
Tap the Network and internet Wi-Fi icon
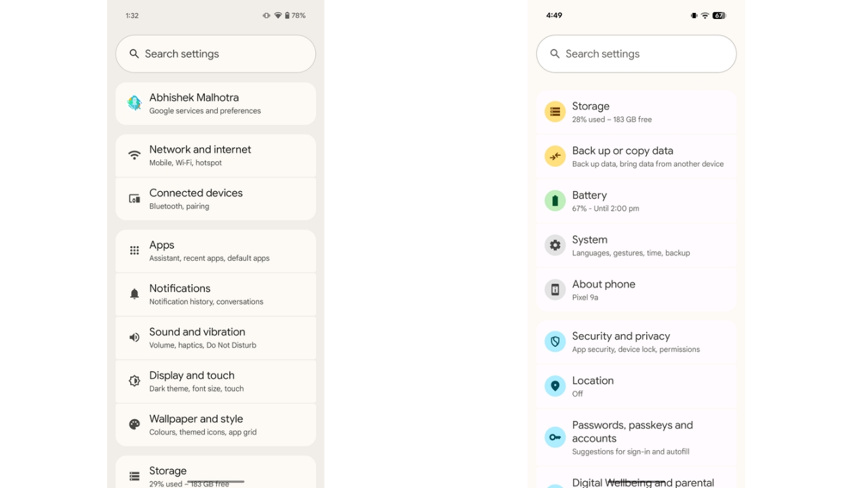tap(134, 155)
